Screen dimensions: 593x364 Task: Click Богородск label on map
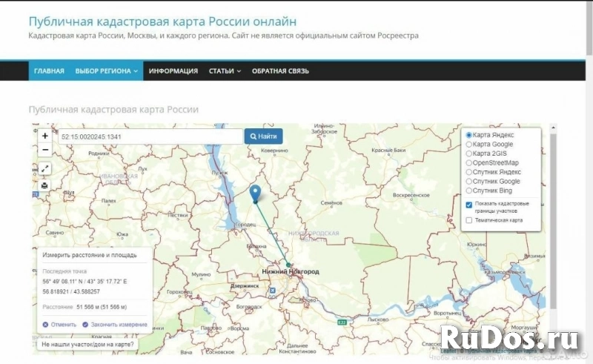click(249, 307)
